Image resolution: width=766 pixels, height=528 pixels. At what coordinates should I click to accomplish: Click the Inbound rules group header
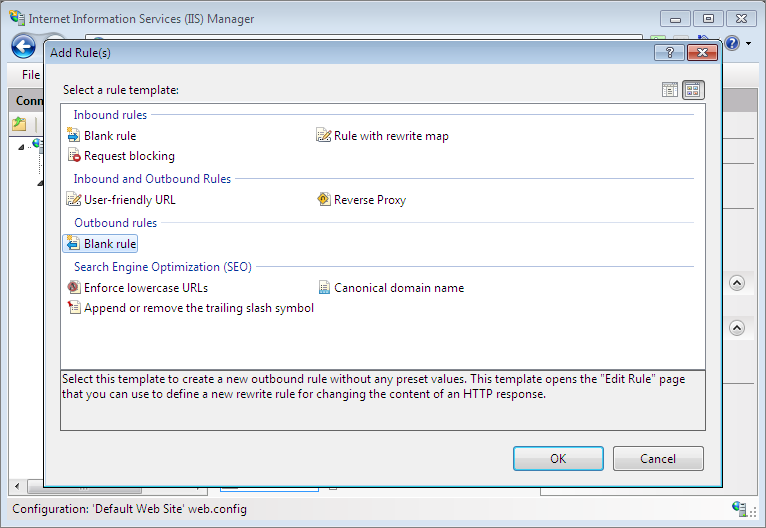pos(110,115)
